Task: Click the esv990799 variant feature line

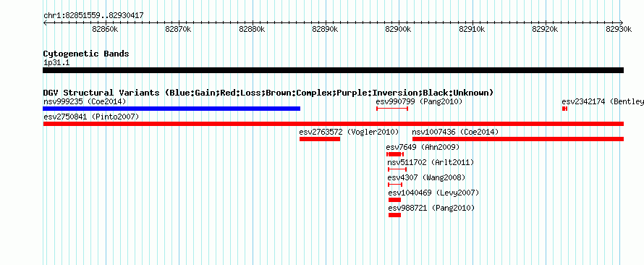Action: coord(392,109)
